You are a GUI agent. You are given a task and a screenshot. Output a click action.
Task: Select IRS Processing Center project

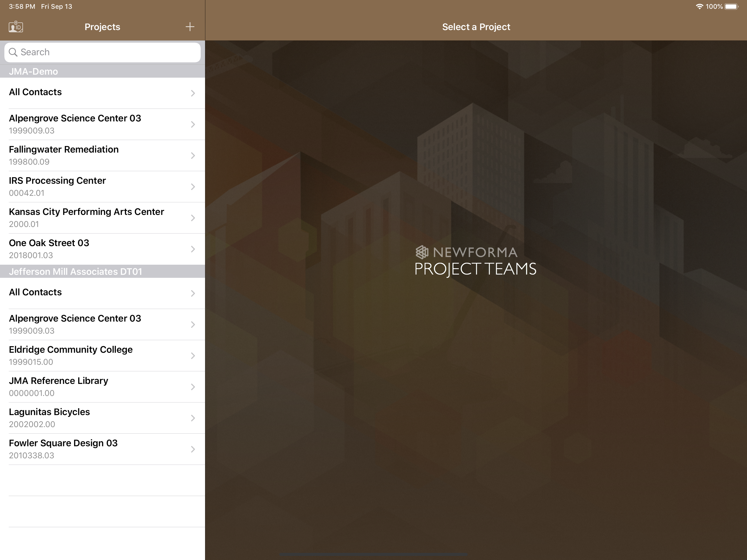pos(102,186)
